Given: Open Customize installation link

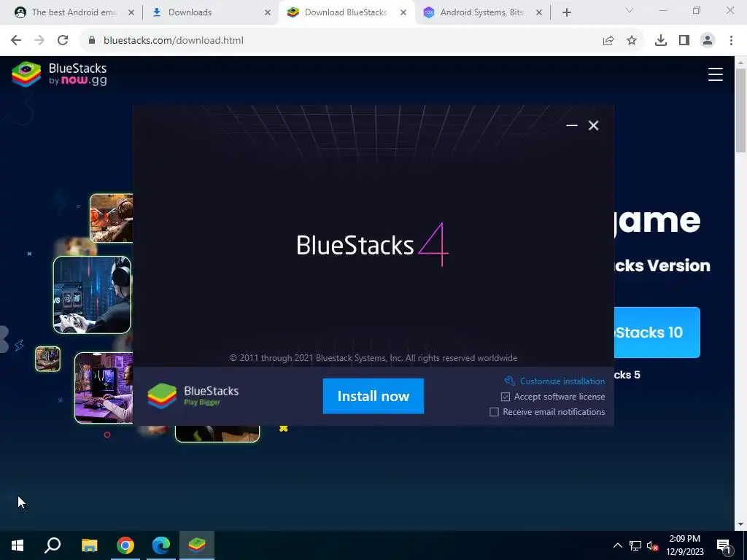Looking at the screenshot, I should pos(554,381).
